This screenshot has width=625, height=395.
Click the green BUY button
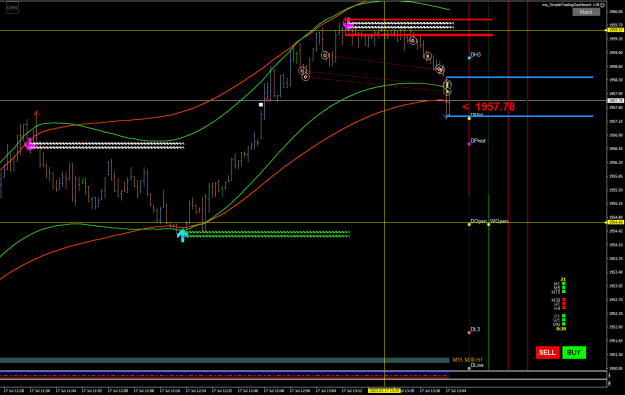[x=574, y=352]
